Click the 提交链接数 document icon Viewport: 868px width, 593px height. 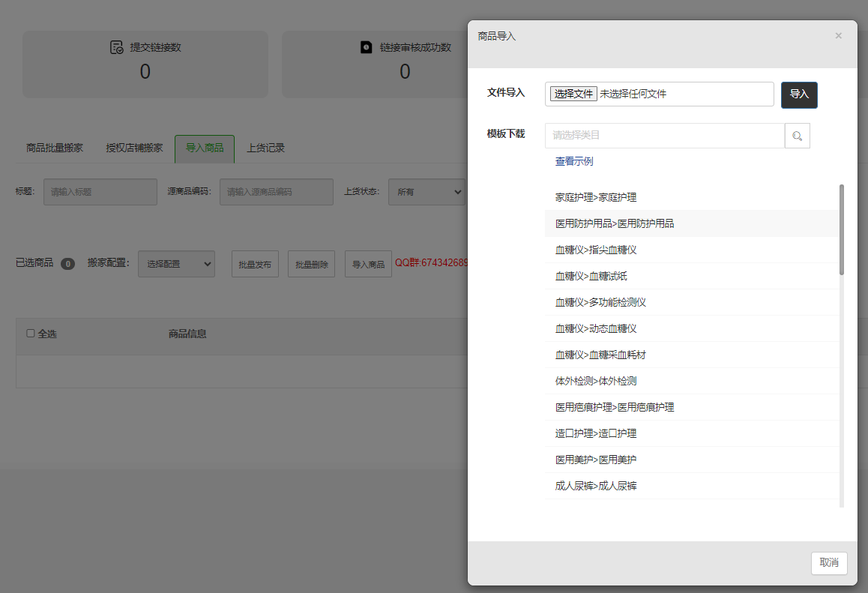point(116,47)
